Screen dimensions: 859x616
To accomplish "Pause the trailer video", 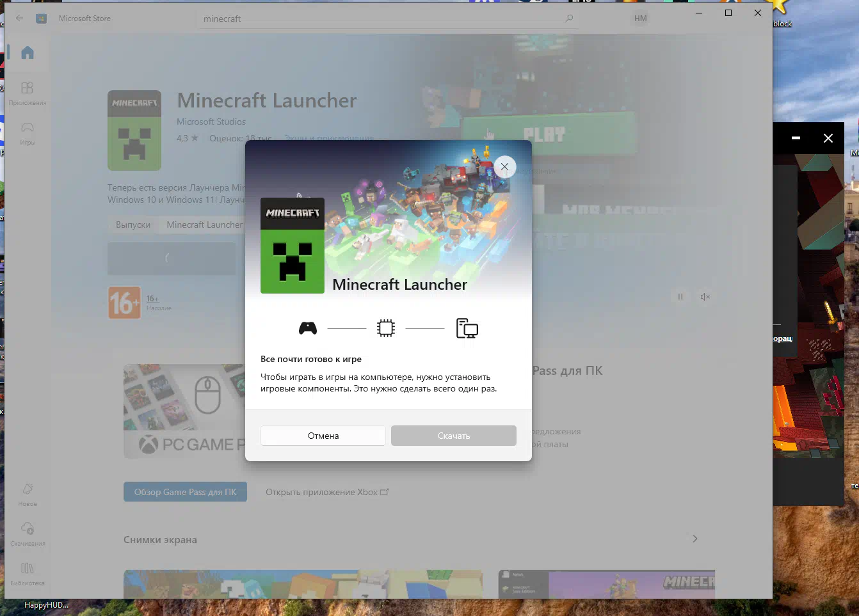I will click(680, 297).
